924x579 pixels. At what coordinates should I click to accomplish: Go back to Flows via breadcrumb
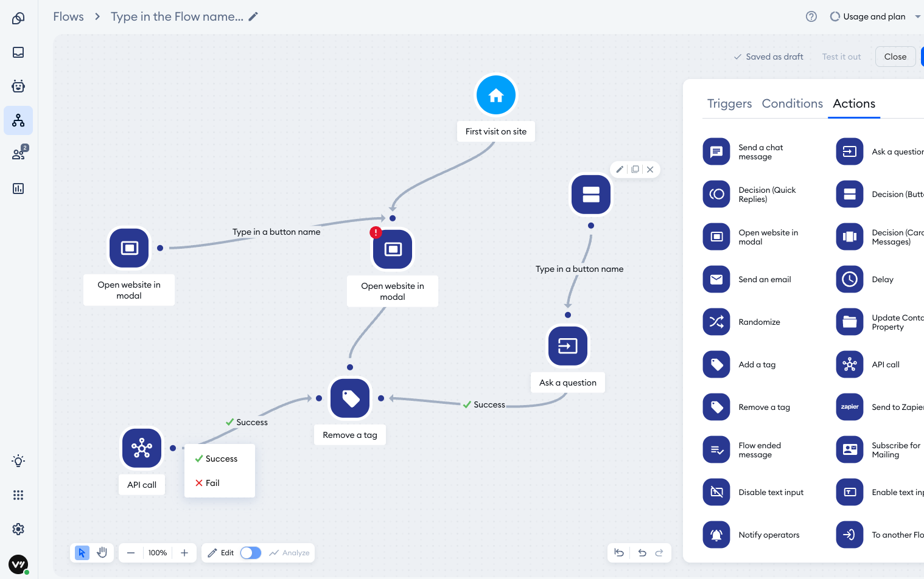68,16
